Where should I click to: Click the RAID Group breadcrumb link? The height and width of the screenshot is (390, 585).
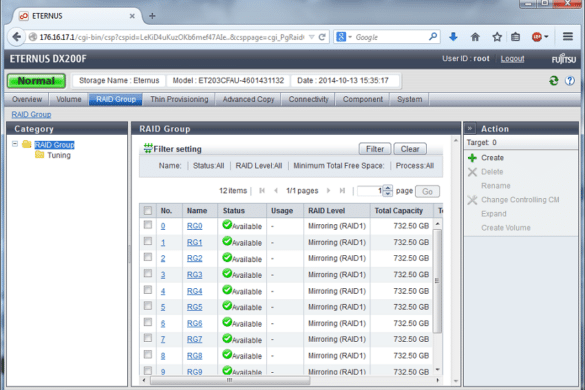31,115
